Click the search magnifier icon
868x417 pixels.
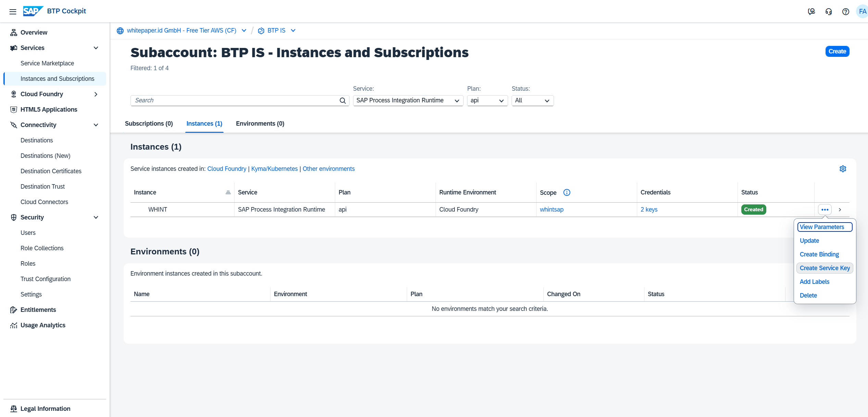(x=342, y=101)
